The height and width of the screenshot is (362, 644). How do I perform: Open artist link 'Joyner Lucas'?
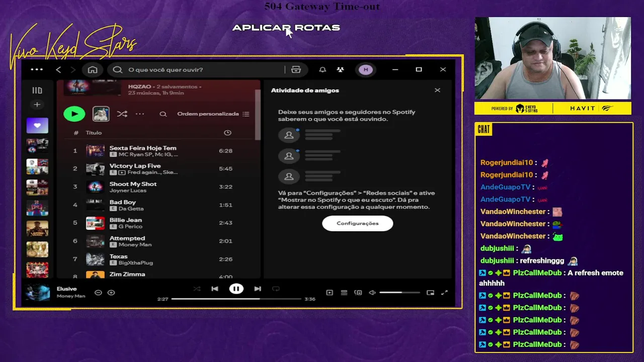tap(128, 191)
